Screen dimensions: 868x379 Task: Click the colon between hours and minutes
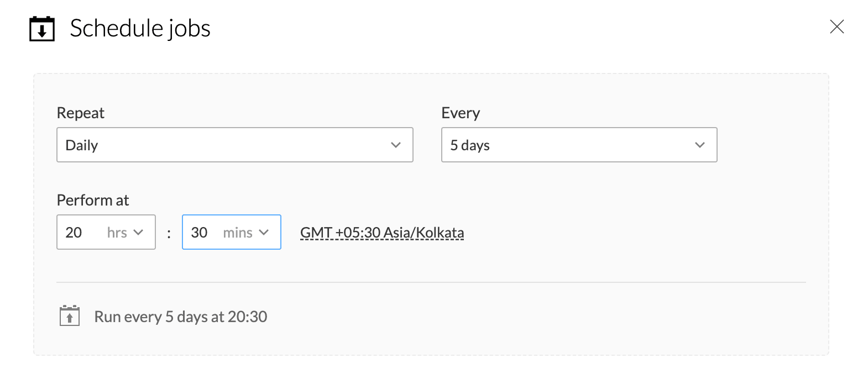click(x=169, y=234)
